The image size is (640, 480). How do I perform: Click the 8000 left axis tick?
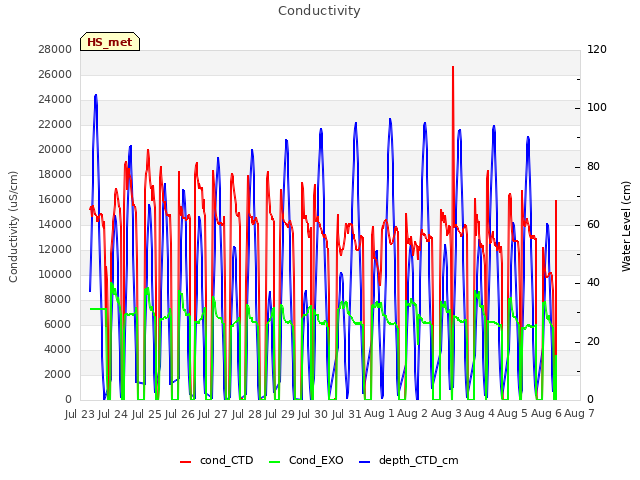tap(58, 299)
